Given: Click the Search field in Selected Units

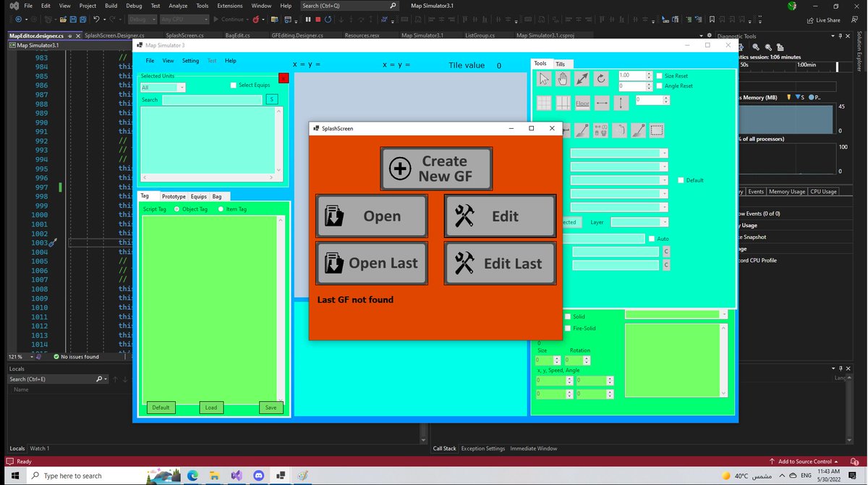Looking at the screenshot, I should [212, 100].
